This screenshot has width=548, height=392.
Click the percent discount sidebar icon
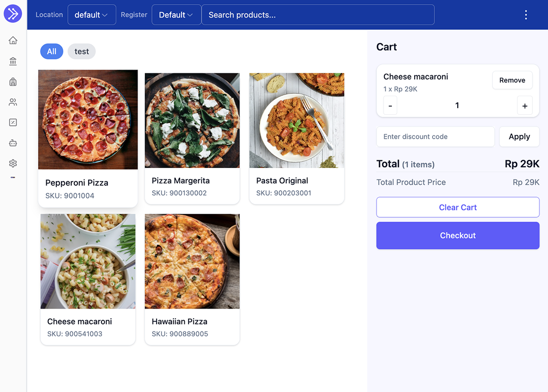point(13,123)
